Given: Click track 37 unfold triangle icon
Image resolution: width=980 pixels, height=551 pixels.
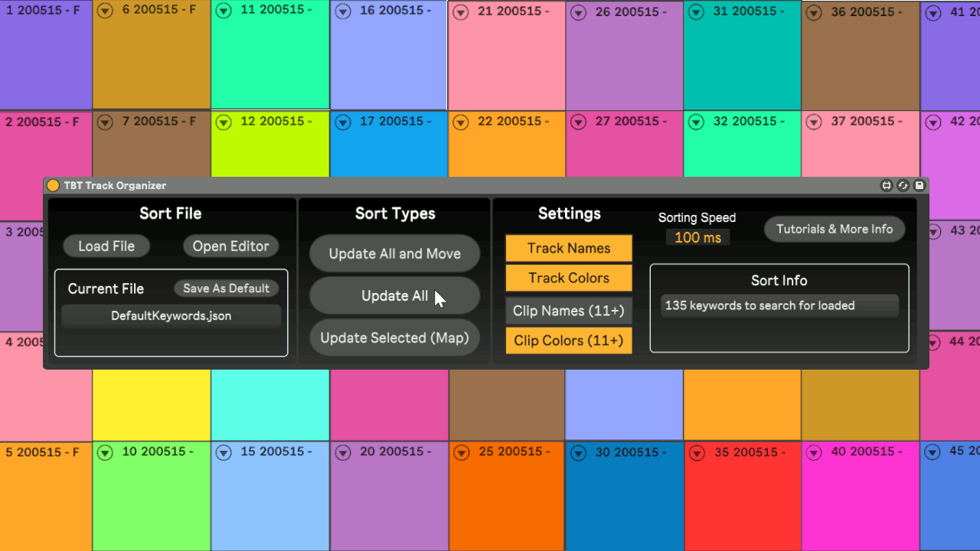Looking at the screenshot, I should (814, 122).
